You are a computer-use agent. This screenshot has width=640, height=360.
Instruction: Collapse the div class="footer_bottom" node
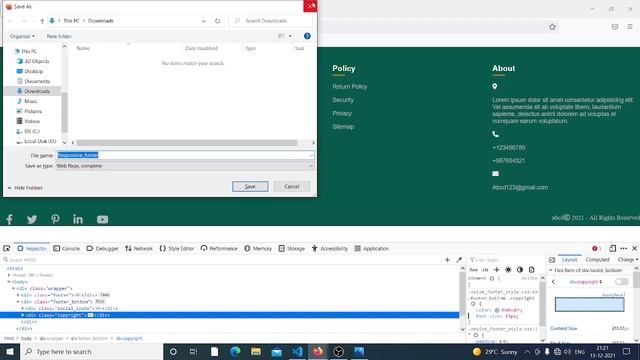(18, 302)
